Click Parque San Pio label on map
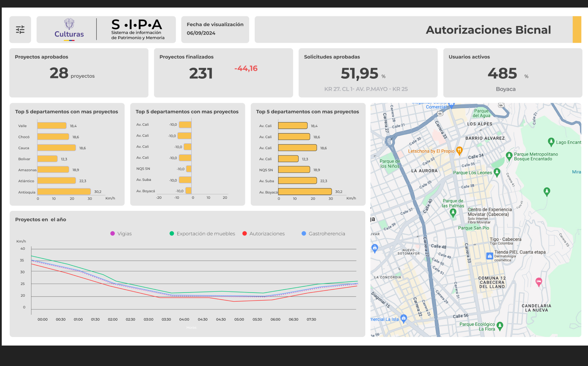The width and height of the screenshot is (588, 366). [473, 228]
